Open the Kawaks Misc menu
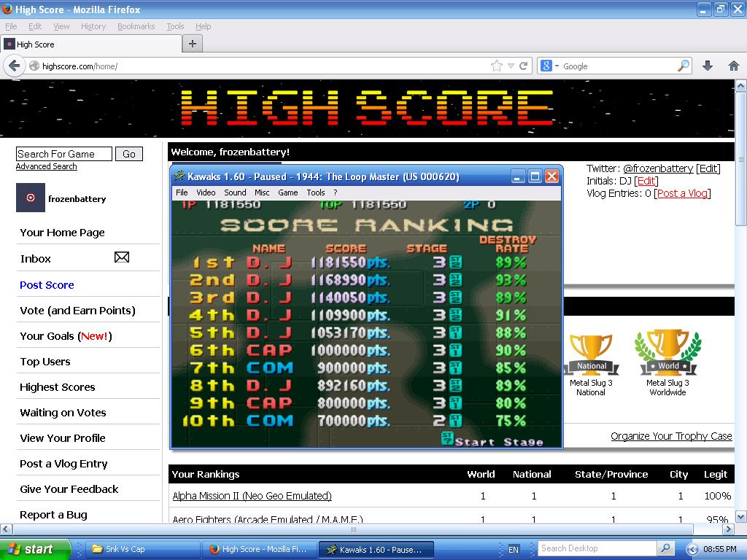 pyautogui.click(x=262, y=192)
